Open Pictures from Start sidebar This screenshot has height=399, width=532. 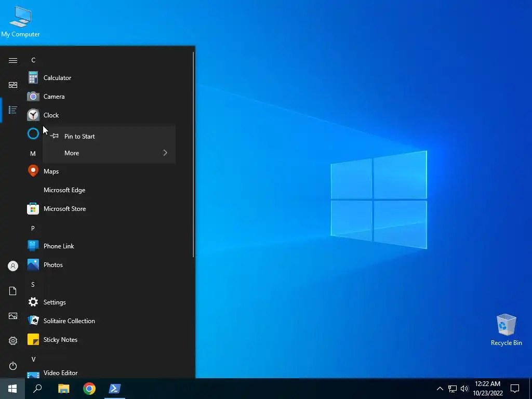click(x=13, y=316)
